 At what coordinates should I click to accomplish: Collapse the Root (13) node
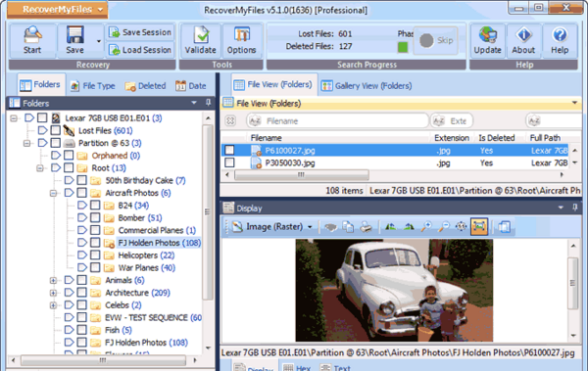[40, 168]
